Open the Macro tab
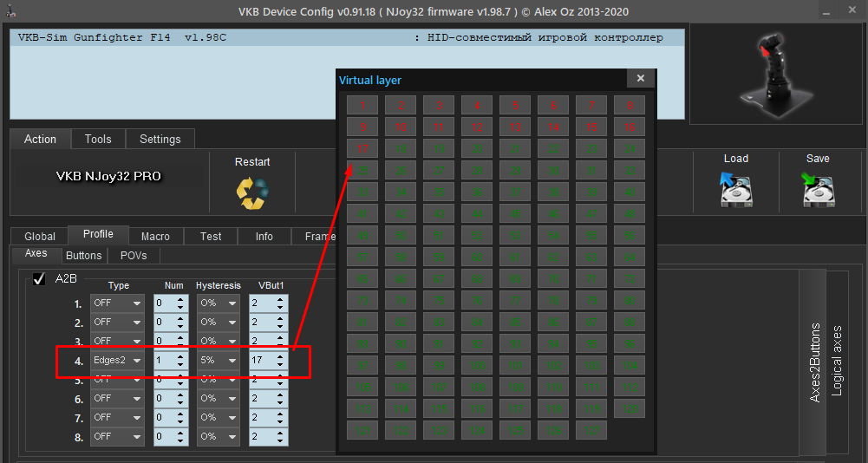 pos(155,236)
